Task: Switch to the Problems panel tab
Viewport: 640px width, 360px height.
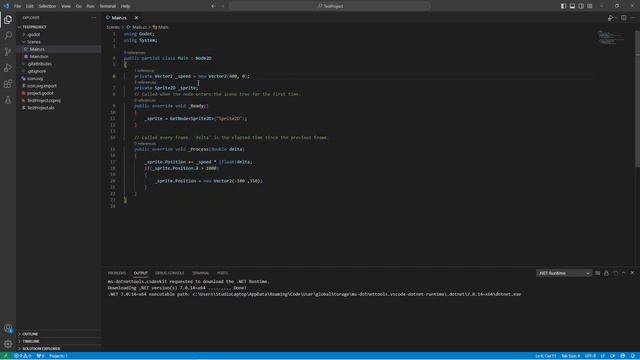Action: pos(117,273)
